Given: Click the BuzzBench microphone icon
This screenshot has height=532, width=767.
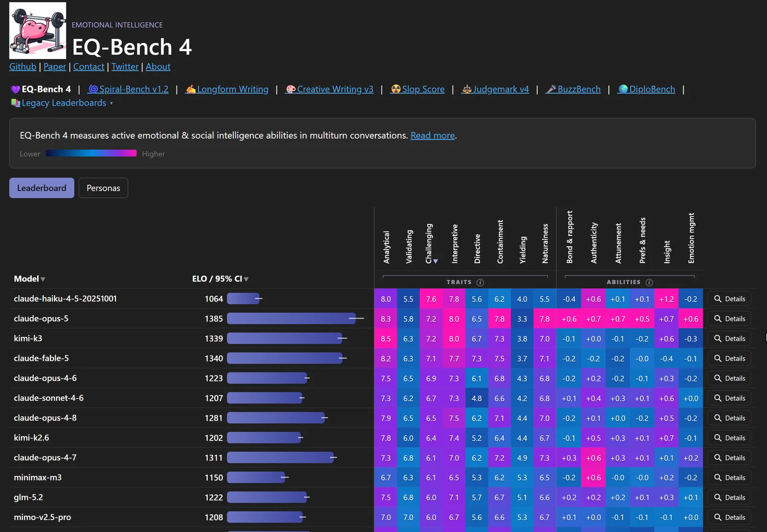Looking at the screenshot, I should click(551, 89).
